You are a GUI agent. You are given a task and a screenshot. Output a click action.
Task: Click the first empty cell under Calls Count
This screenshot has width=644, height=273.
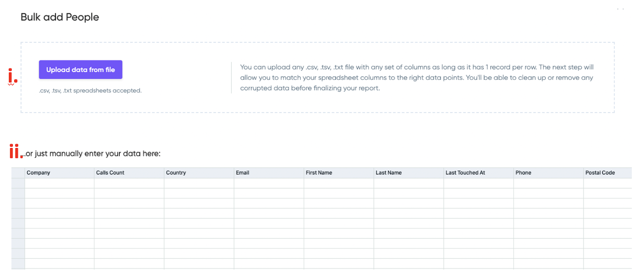[x=129, y=183]
